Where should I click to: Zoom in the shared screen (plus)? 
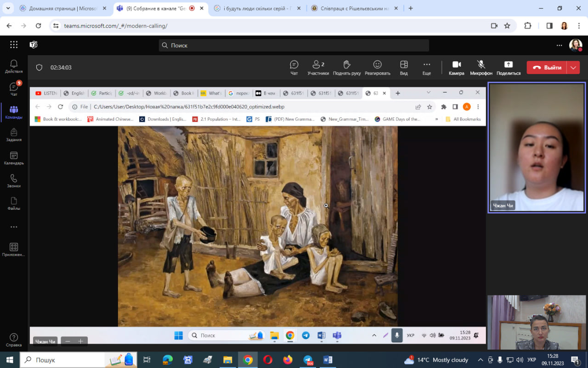(x=81, y=341)
